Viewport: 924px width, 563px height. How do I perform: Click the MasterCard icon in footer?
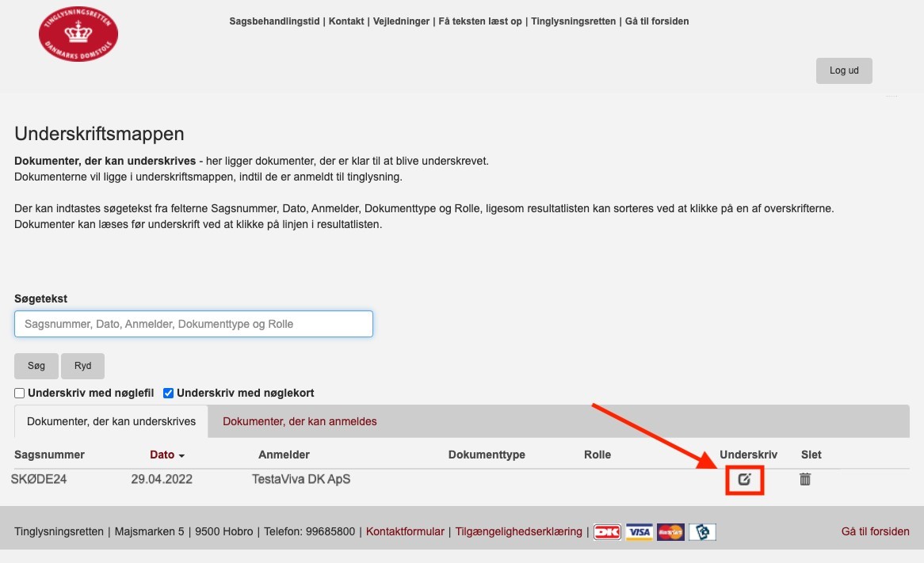click(x=670, y=531)
